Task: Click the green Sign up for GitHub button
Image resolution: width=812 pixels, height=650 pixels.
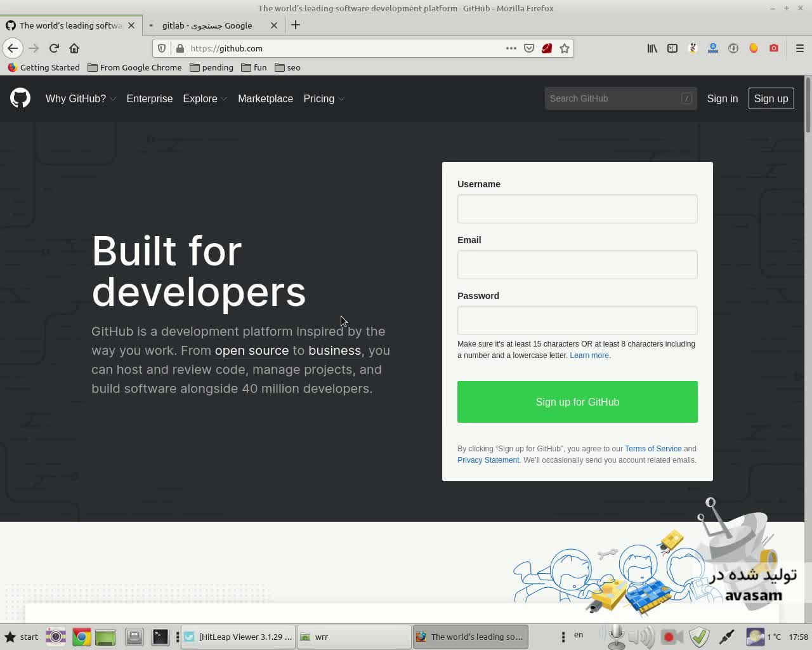Action: (577, 402)
